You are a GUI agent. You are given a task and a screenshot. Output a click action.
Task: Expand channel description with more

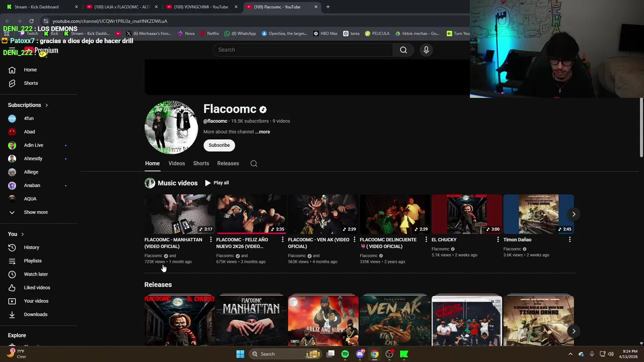coord(262,132)
